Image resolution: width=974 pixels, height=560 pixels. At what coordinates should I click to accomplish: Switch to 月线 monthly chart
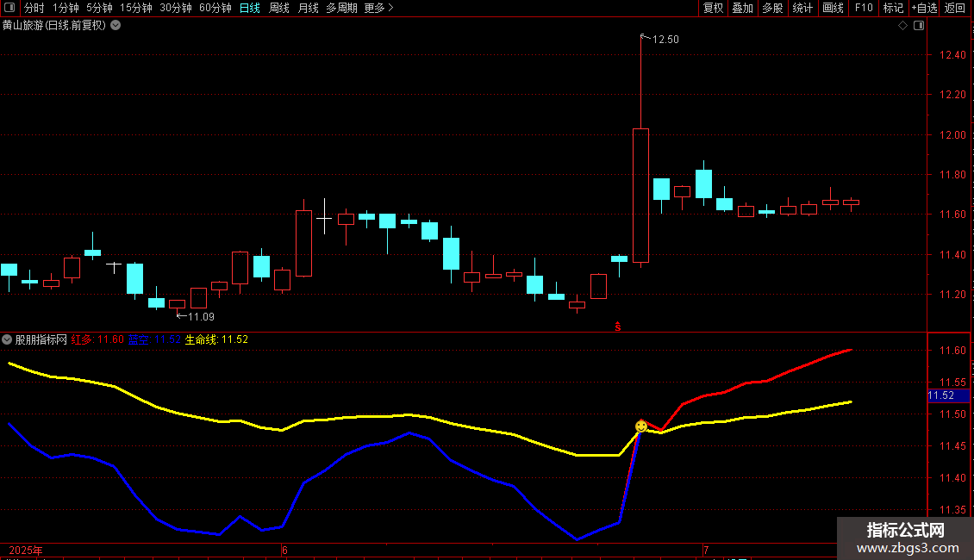308,8
